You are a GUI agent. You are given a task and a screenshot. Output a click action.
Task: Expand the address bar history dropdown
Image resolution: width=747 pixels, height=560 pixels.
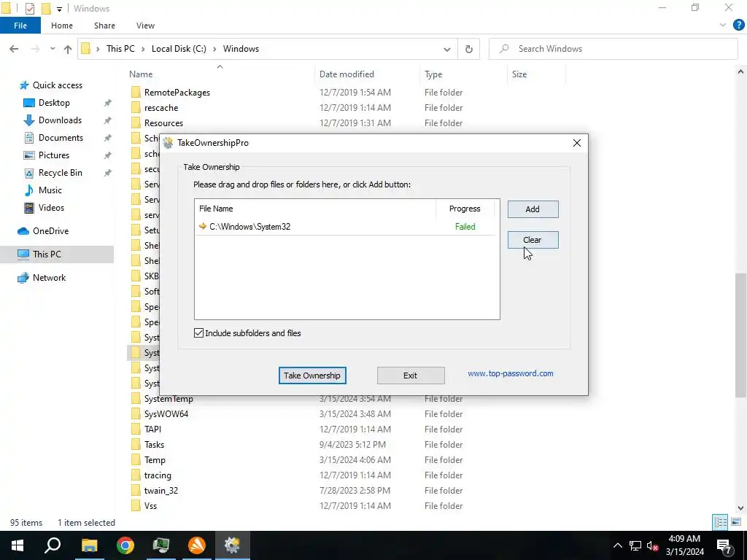tap(447, 49)
